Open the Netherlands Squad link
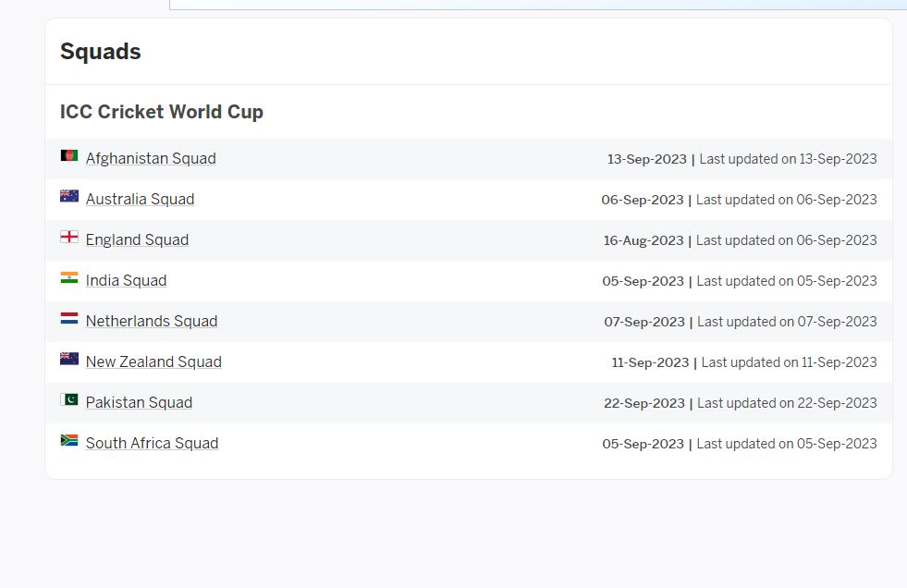This screenshot has width=907, height=588. tap(152, 321)
